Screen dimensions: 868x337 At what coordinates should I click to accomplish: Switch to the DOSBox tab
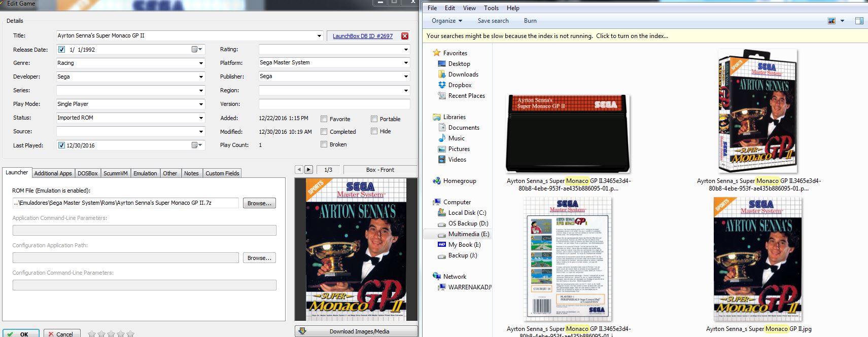tap(87, 173)
